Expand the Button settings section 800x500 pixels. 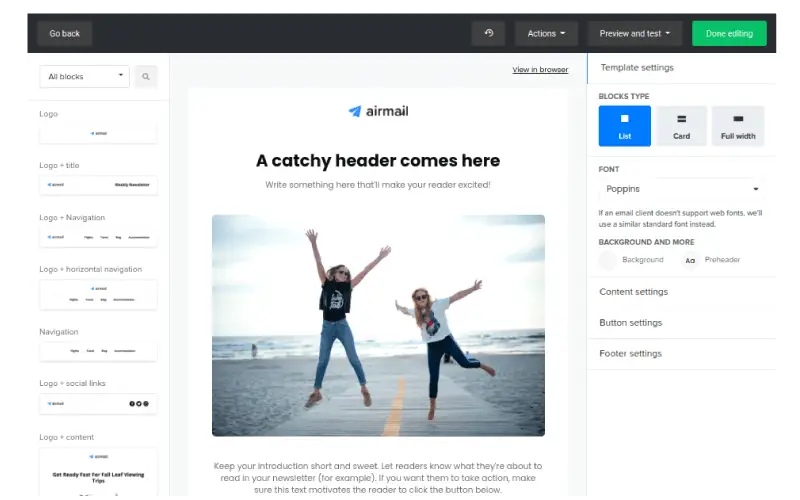[630, 323]
